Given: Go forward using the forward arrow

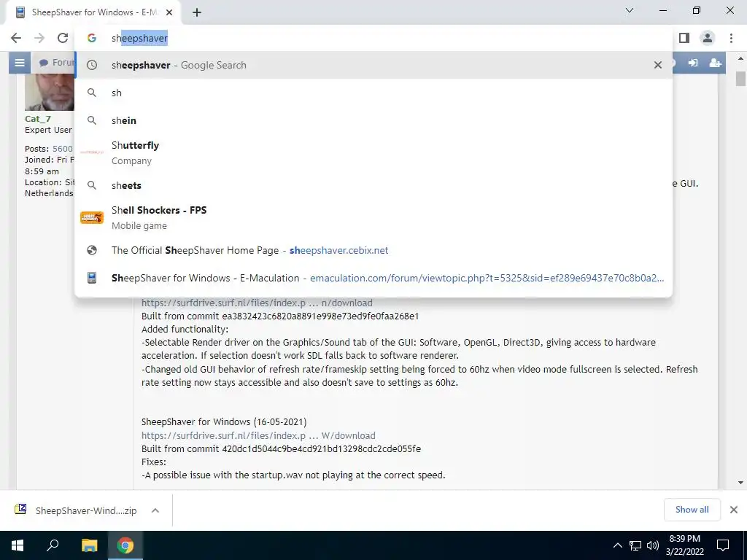Looking at the screenshot, I should [39, 38].
